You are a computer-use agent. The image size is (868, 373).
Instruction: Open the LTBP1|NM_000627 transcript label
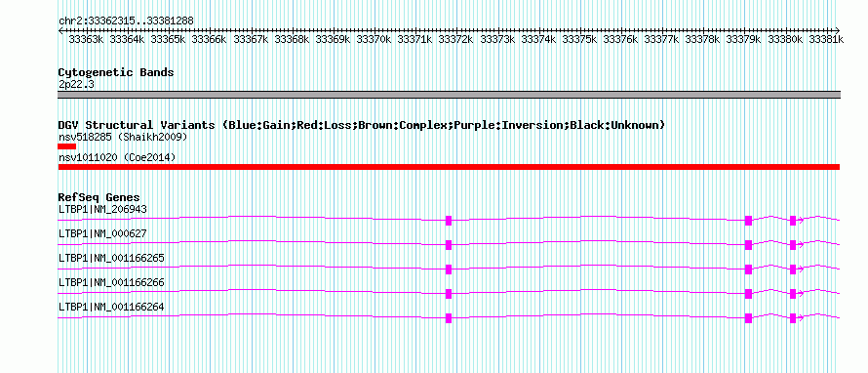tap(102, 234)
